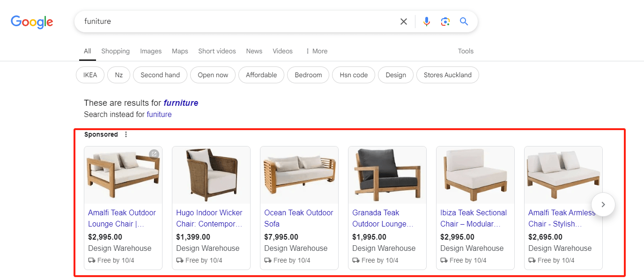Click external link icon on Amalfi Lounge Chair image
The height and width of the screenshot is (278, 644).
(x=154, y=154)
